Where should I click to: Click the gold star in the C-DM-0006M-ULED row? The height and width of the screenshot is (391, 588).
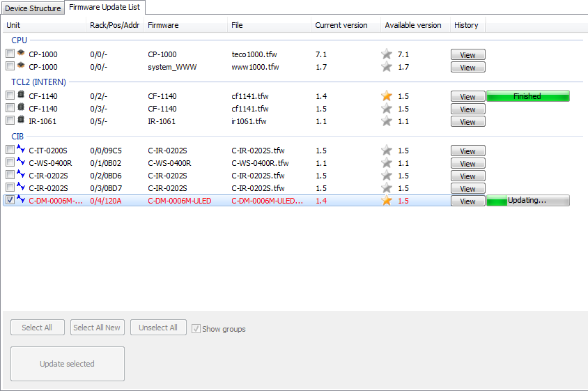click(387, 201)
